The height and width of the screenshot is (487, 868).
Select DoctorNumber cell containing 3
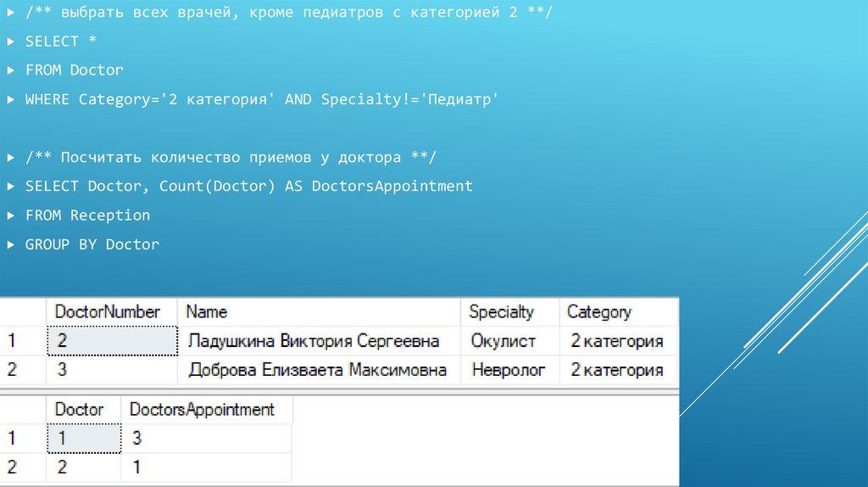tap(112, 370)
